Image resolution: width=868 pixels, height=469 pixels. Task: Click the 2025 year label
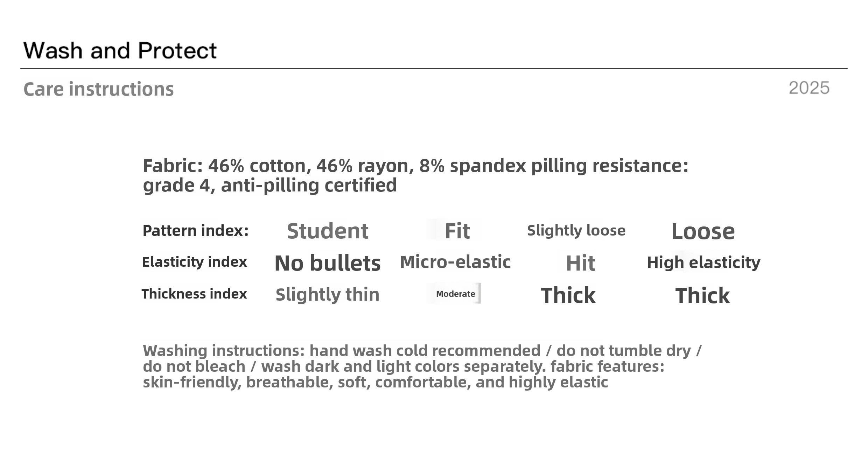pyautogui.click(x=809, y=88)
